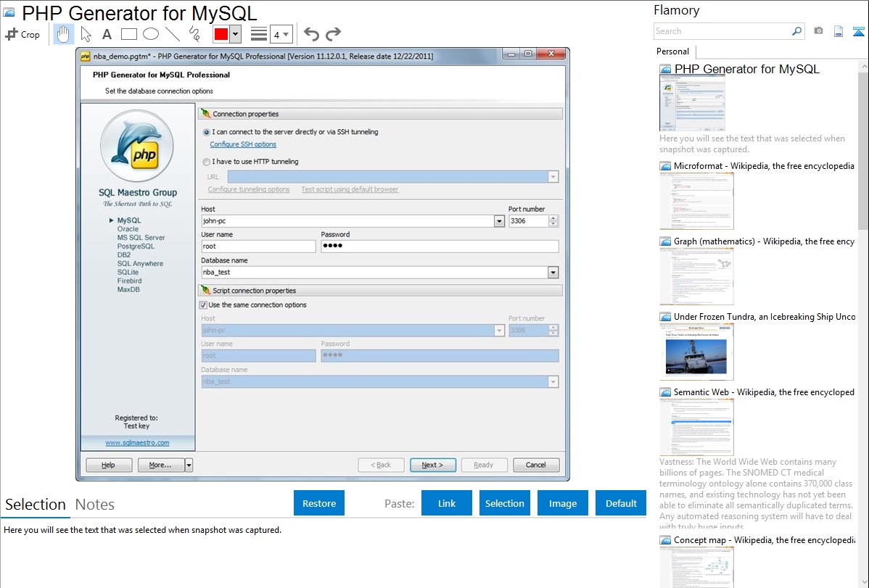
Task: Select direct or SSH tunneling connection option
Action: pos(207,133)
